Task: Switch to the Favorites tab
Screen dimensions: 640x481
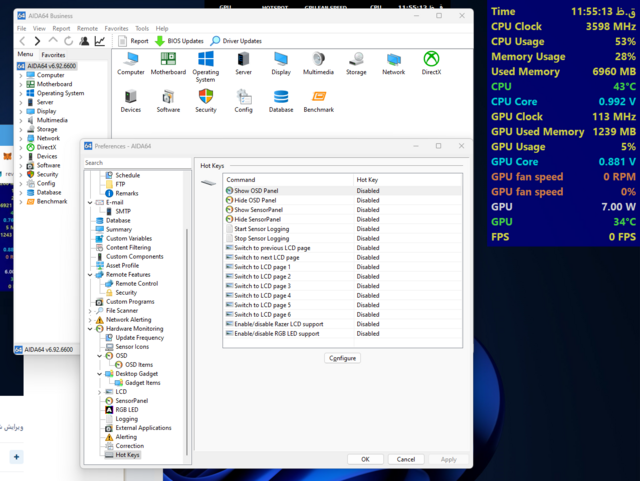Action: 53,55
